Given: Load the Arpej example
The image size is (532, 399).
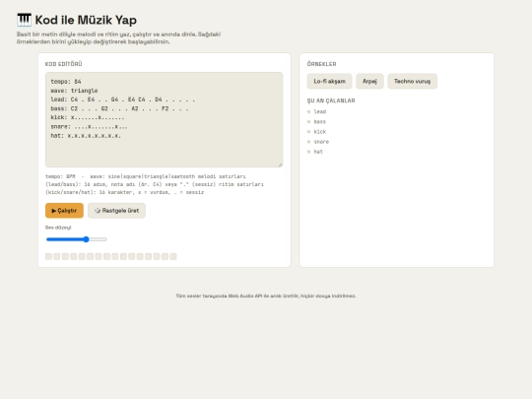Looking at the screenshot, I should pos(369,82).
